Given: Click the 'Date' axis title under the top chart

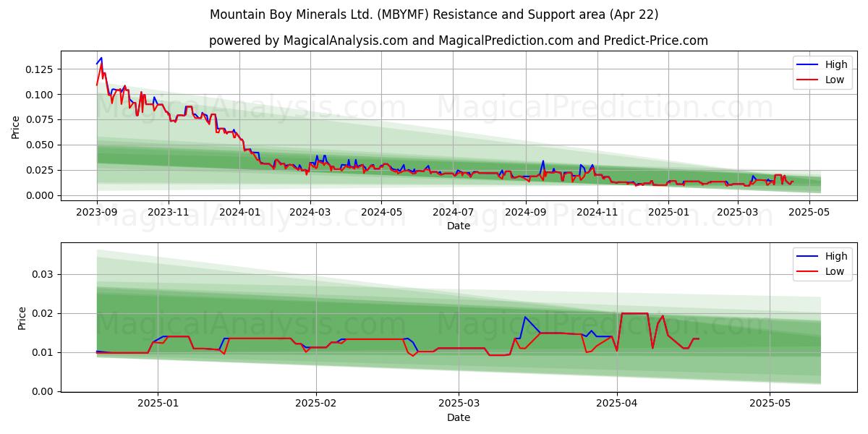Looking at the screenshot, I should (x=459, y=226).
